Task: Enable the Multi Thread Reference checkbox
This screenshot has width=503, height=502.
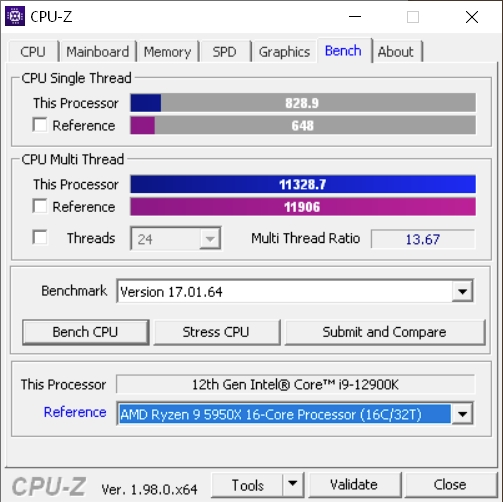Action: pyautogui.click(x=40, y=206)
